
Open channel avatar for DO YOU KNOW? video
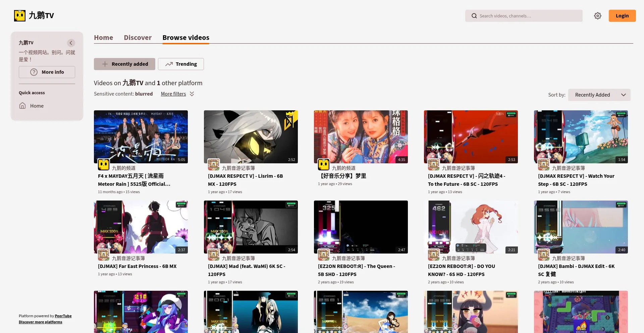coord(434,255)
